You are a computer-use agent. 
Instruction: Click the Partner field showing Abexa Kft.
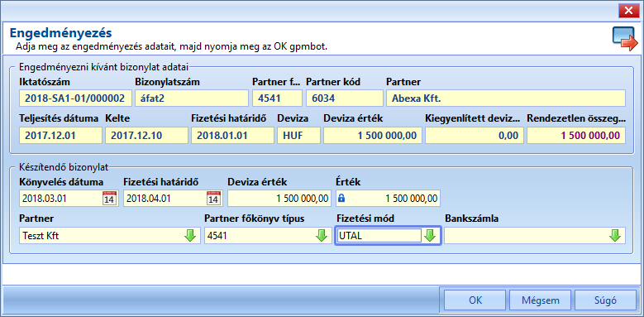point(506,98)
